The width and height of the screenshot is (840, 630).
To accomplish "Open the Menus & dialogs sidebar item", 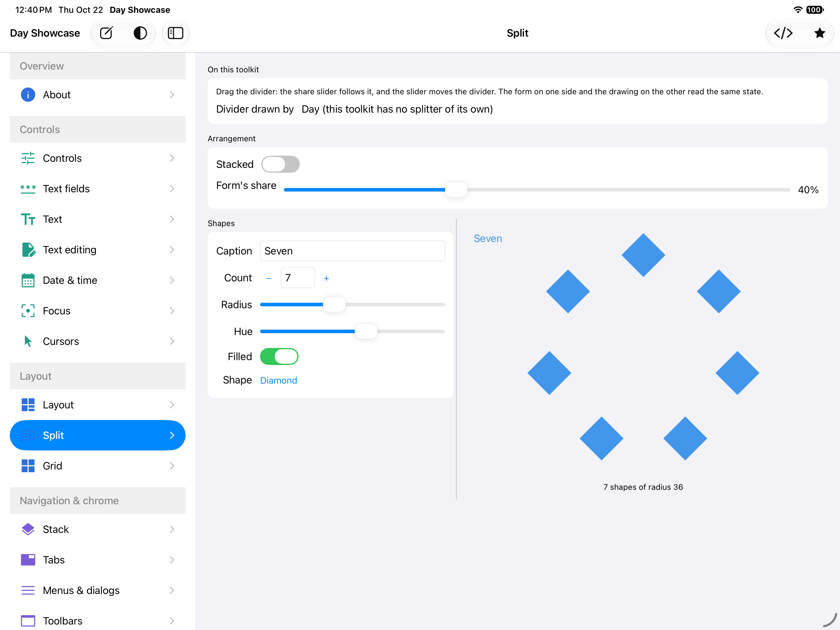I will (98, 590).
